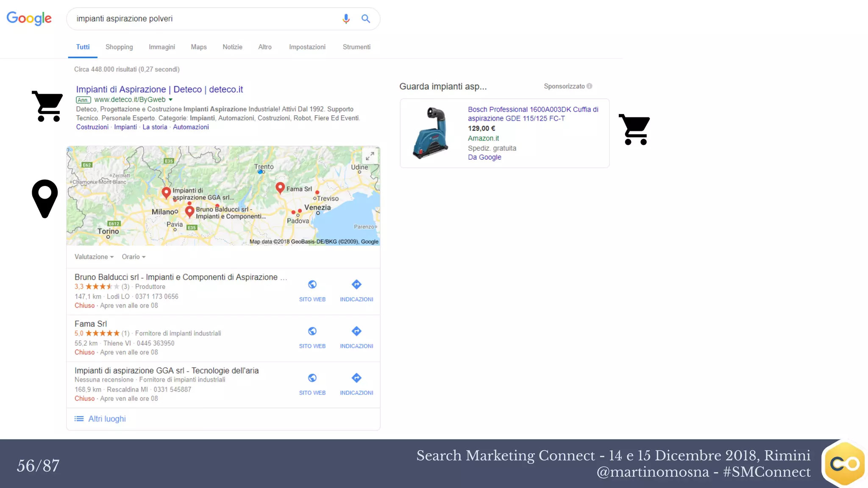Open the Altro menu
Screen dimensions: 868x488
(265, 47)
